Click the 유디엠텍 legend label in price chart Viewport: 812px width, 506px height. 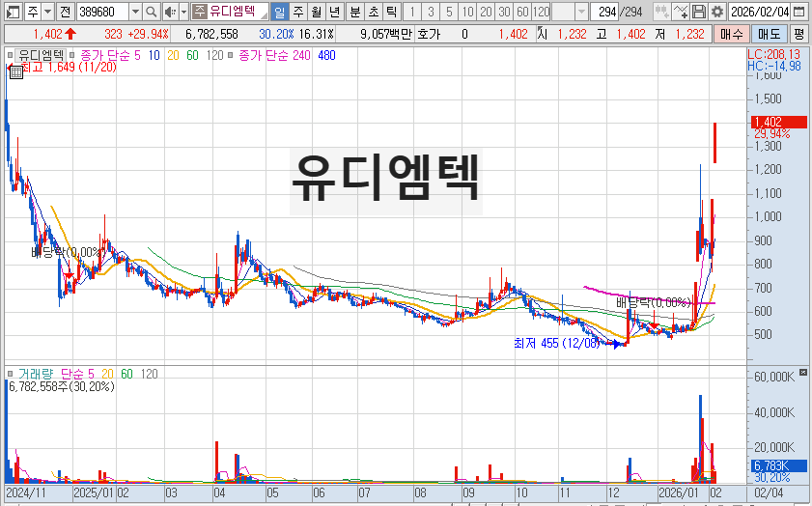41,55
